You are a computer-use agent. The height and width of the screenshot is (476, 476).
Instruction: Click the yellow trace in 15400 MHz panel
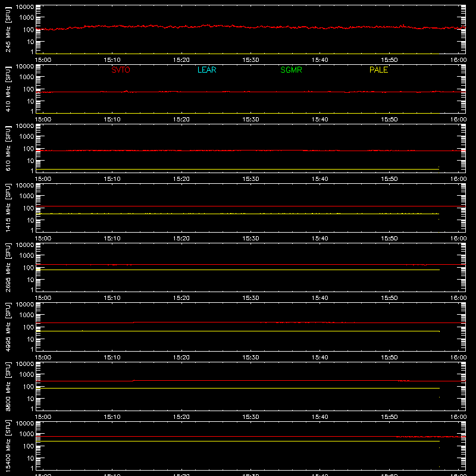pos(237,441)
